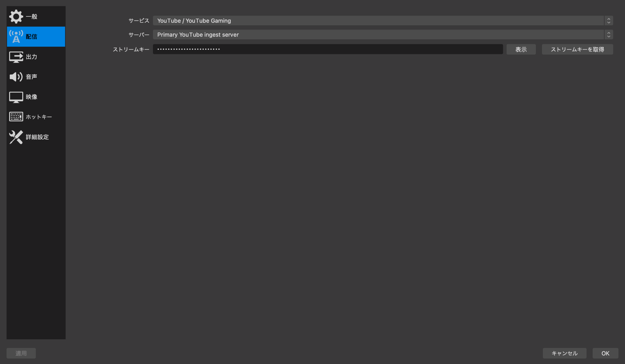Click the 音声 label in the sidebar
This screenshot has width=625, height=364.
(31, 77)
